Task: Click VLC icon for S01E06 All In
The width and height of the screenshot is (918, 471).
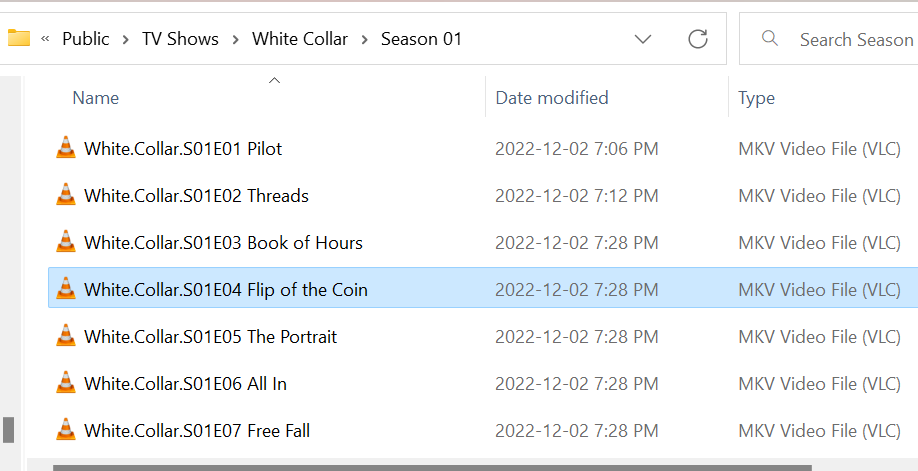Action: tap(66, 384)
